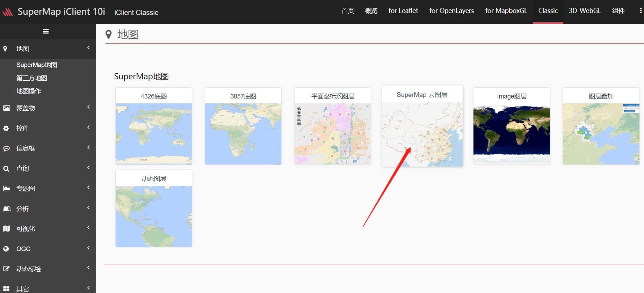This screenshot has width=644, height=293.
Task: Select 第三方地图 in the sidebar submenu
Action: click(32, 78)
